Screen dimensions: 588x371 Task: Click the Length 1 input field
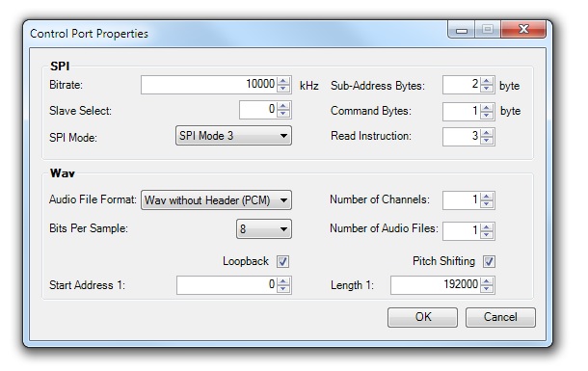click(436, 285)
